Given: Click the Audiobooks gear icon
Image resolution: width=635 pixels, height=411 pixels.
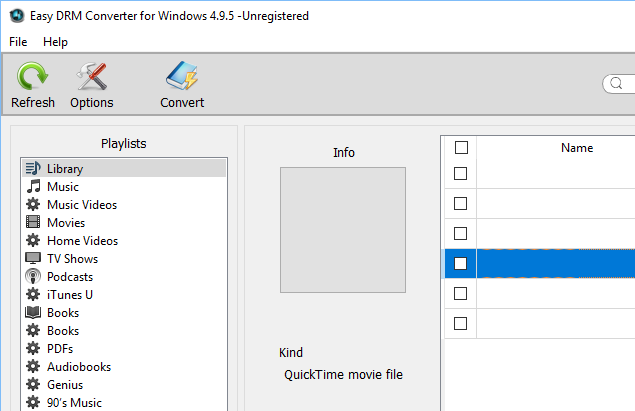Looking at the screenshot, I should click(x=33, y=366).
